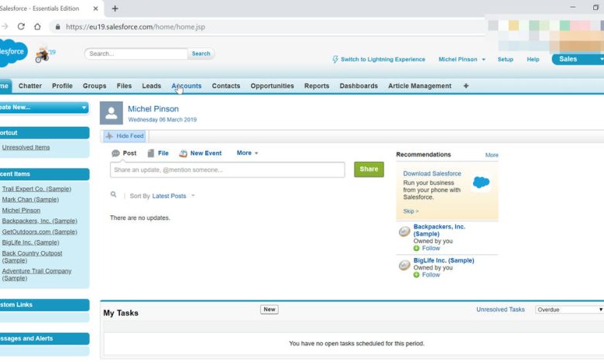Click the lightning bolt icon
This screenshot has width=604, height=364.
click(335, 60)
